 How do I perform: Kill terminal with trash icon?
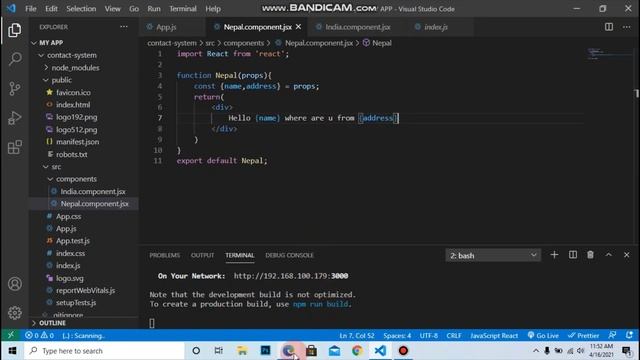tap(590, 255)
